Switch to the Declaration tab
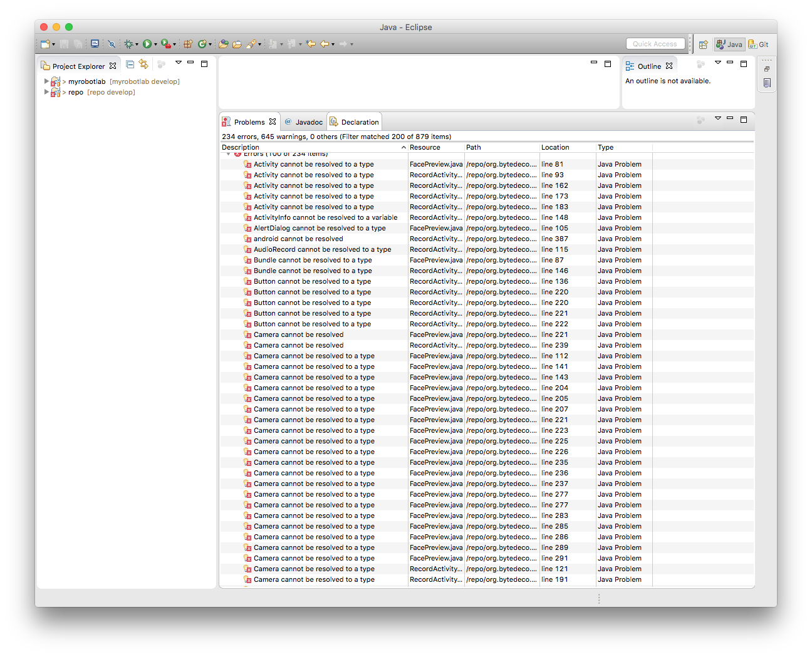 (354, 122)
